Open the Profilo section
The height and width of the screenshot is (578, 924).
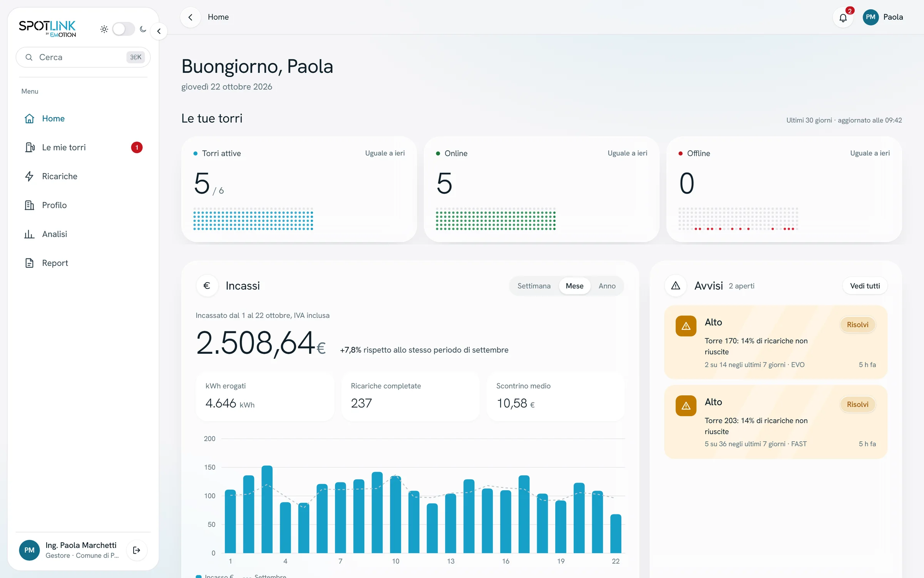[83, 205]
